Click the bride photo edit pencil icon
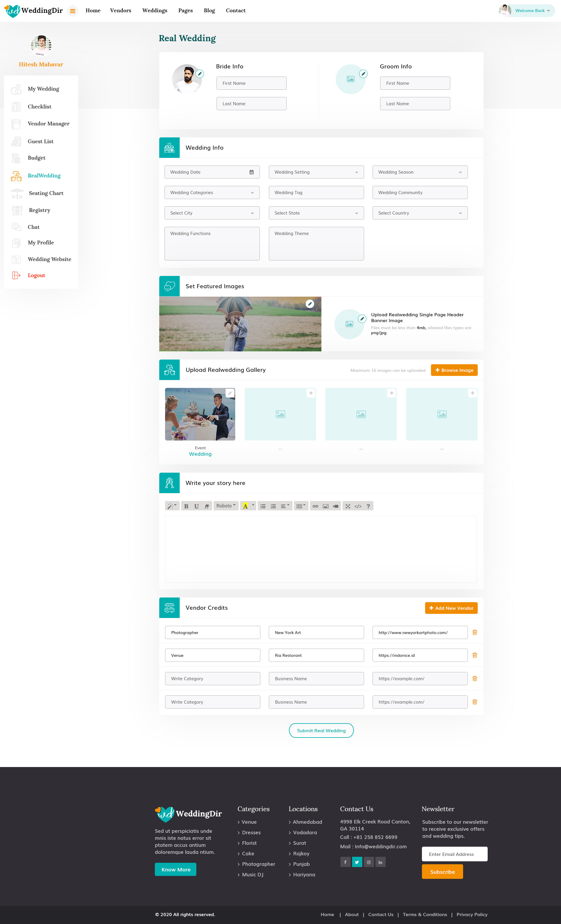This screenshot has height=924, width=561. click(x=200, y=74)
